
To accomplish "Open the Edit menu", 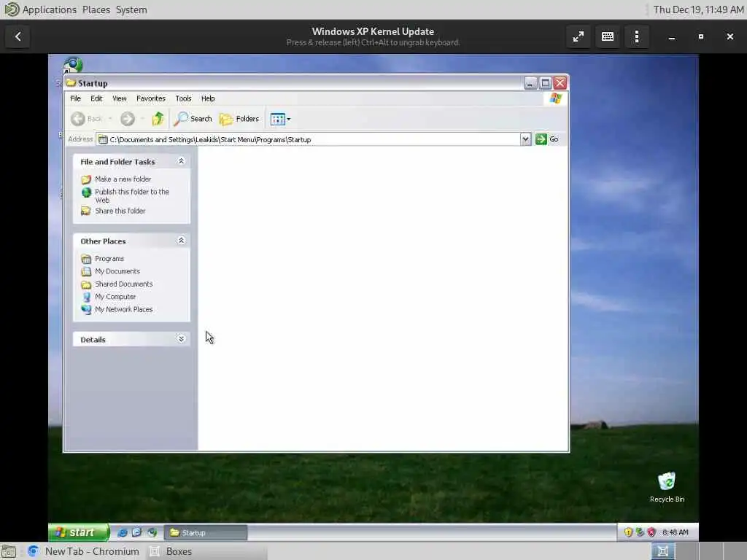I will click(96, 98).
